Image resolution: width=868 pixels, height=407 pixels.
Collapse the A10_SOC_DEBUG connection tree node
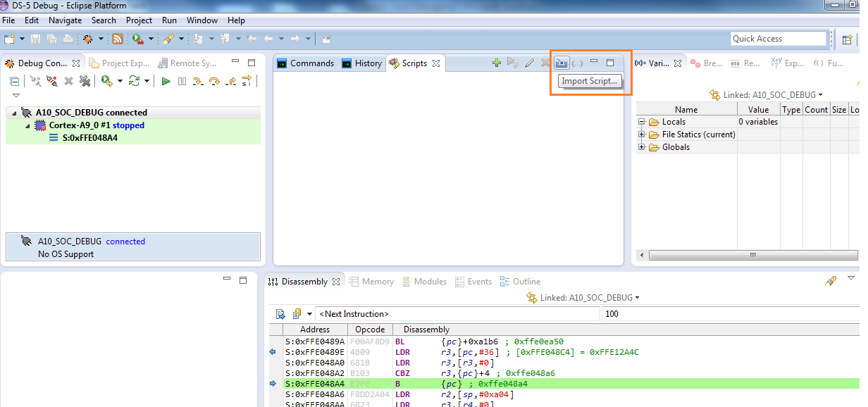point(15,113)
